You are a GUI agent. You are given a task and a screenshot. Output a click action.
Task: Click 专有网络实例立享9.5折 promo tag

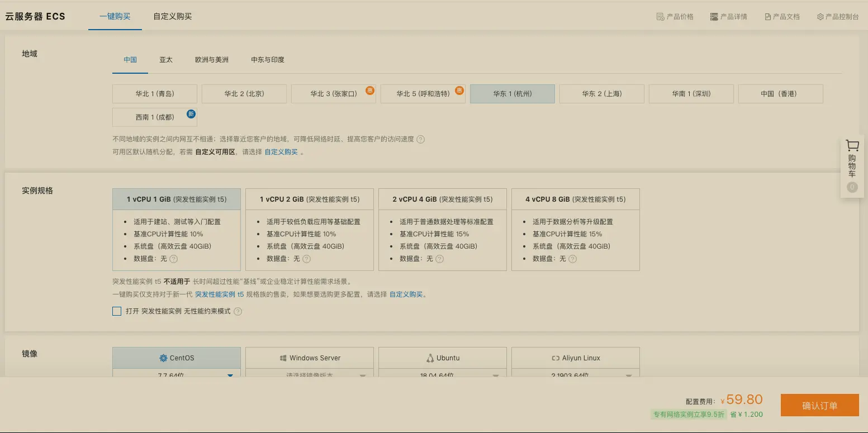(689, 415)
